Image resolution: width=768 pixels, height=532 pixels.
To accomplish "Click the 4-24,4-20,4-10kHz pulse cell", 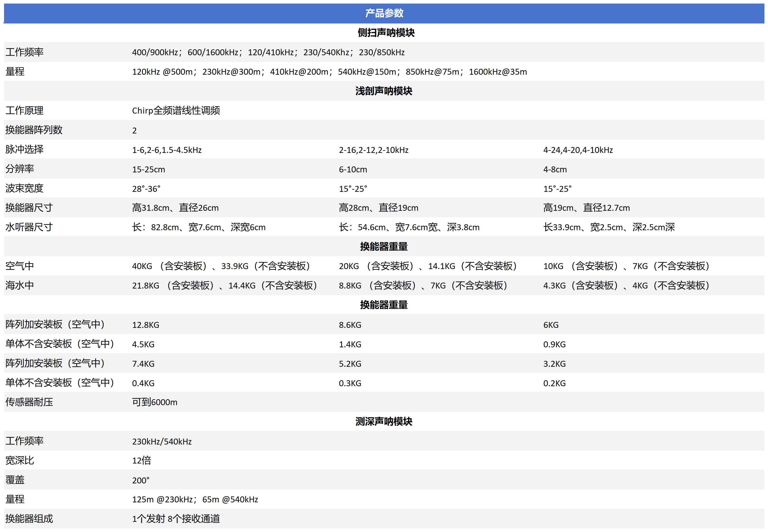I will (x=578, y=150).
